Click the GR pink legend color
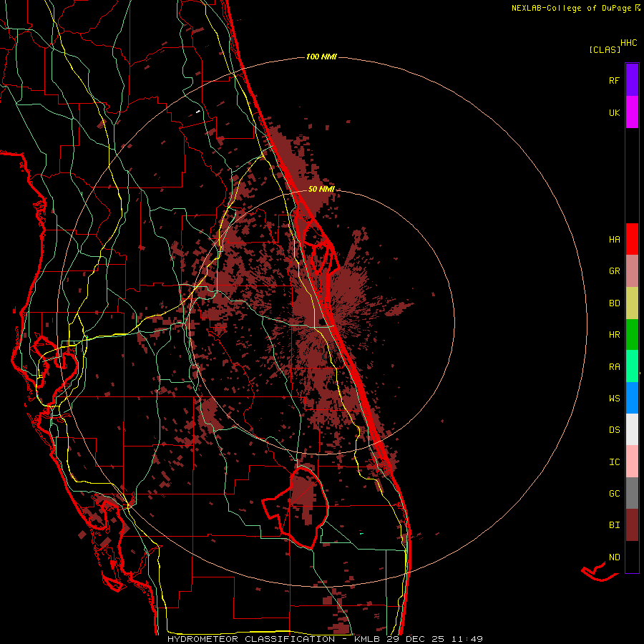This screenshot has width=644, height=644. click(632, 271)
